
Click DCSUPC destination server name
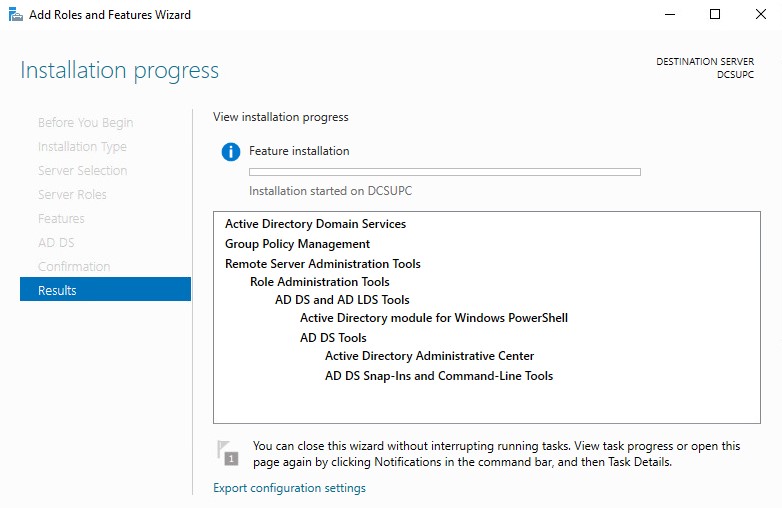(x=735, y=74)
